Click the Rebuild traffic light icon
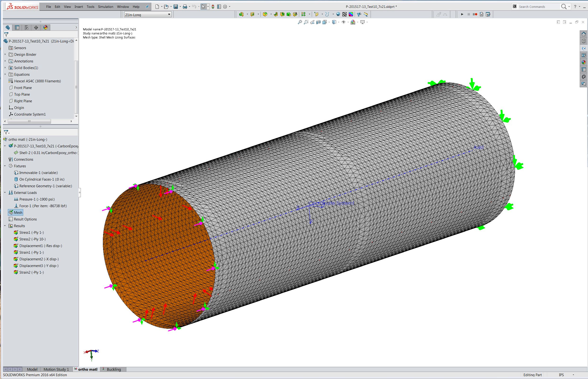Image resolution: width=588 pixels, height=379 pixels. click(x=213, y=7)
